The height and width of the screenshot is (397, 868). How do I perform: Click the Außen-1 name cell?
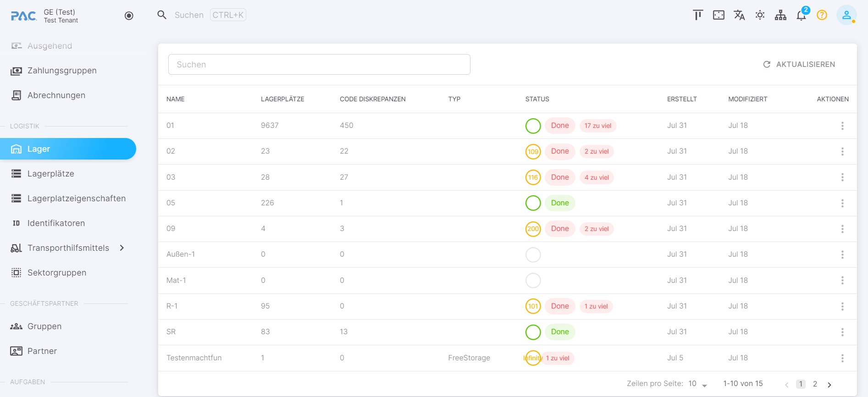coord(181,254)
